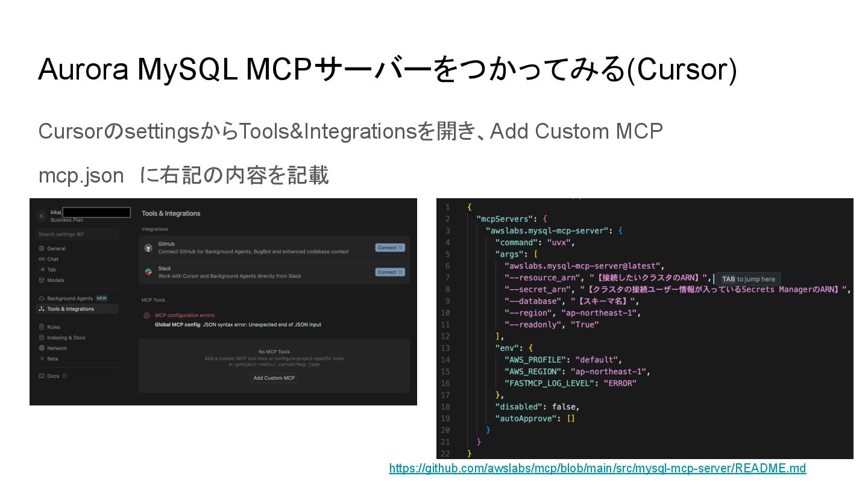Click the slide title Aurora MySQL MCP text
The width and height of the screenshot is (868, 488).
point(387,70)
